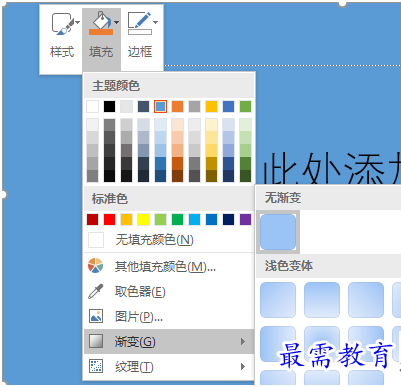Click the 填充 paint bucket icon
This screenshot has height=387, width=401.
pyautogui.click(x=101, y=23)
